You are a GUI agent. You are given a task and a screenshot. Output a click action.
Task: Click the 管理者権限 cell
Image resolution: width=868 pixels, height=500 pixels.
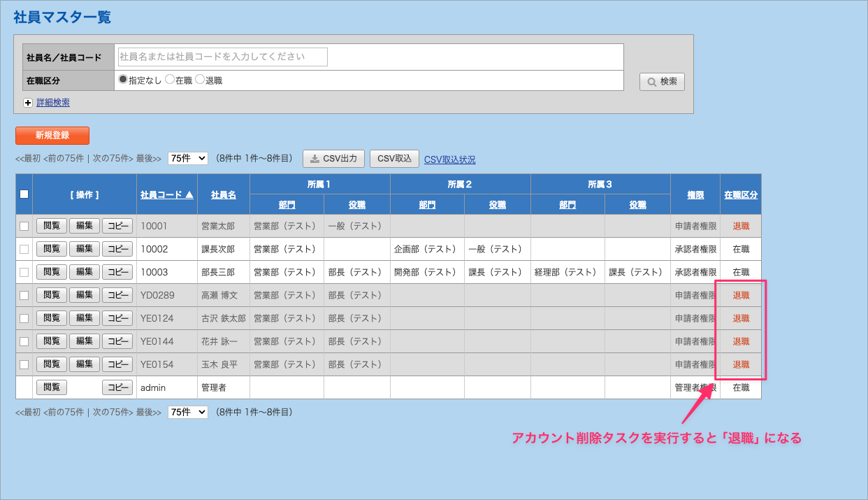(x=695, y=387)
